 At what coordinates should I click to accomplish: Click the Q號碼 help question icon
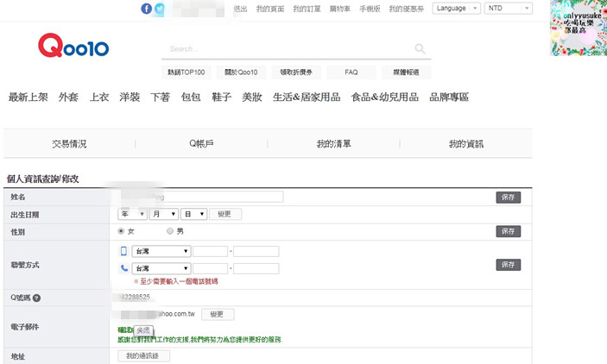point(37,298)
